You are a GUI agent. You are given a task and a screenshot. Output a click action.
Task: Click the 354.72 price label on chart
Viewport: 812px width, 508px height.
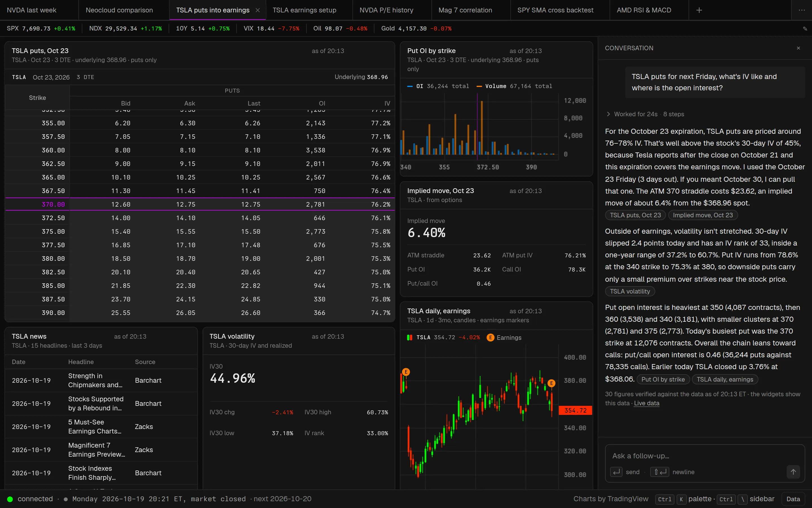point(575,410)
